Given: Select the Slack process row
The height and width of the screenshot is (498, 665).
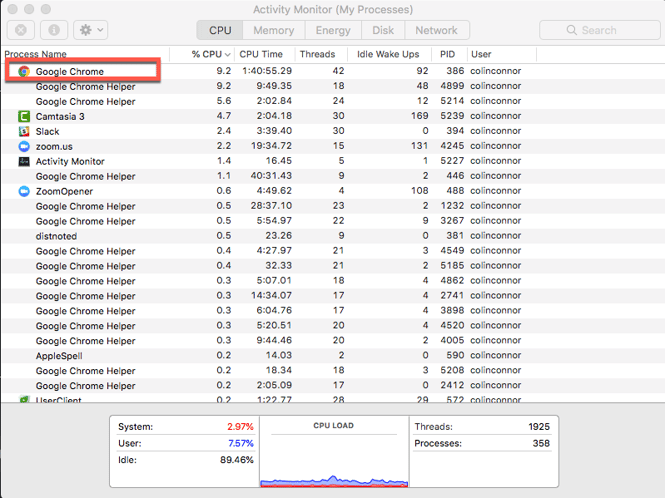Looking at the screenshot, I should click(x=332, y=131).
